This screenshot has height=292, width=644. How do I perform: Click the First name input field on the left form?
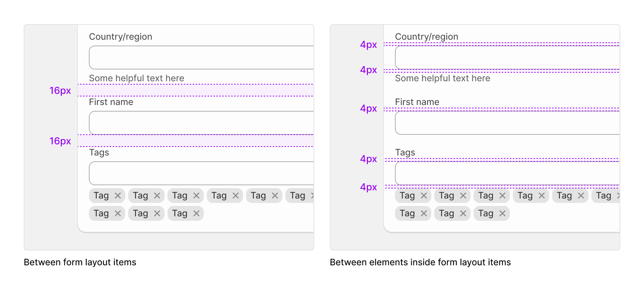(x=200, y=122)
